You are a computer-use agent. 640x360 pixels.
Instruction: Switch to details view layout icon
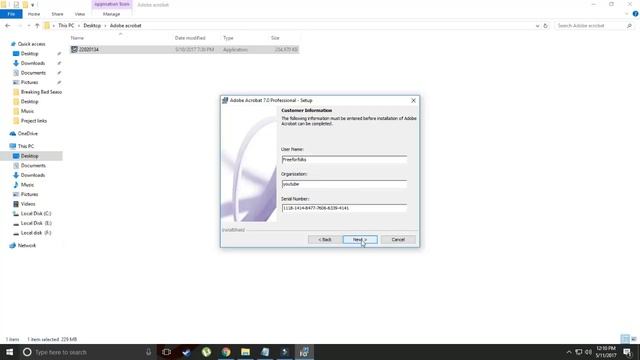625,339
